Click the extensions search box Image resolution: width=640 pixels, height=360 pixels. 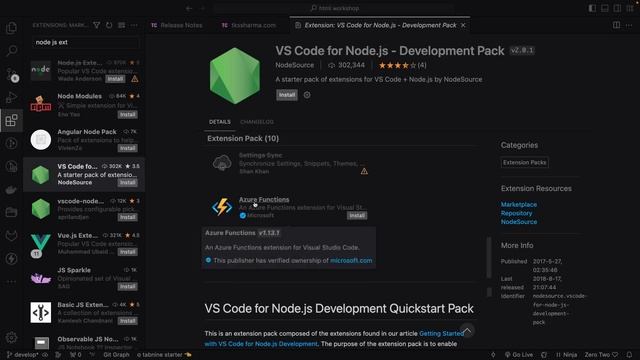(85, 42)
